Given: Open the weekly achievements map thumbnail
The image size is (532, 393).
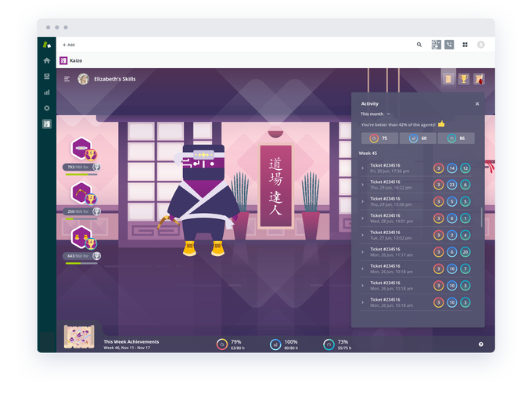Looking at the screenshot, I should point(79,337).
